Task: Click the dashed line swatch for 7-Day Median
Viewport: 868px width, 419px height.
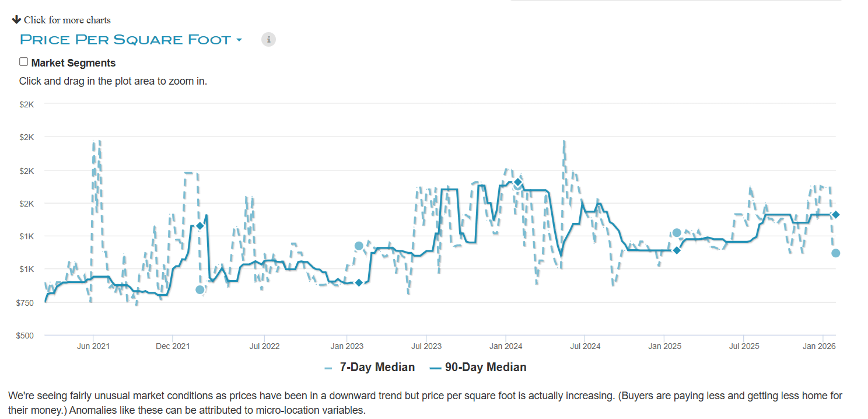Action: tap(328, 368)
